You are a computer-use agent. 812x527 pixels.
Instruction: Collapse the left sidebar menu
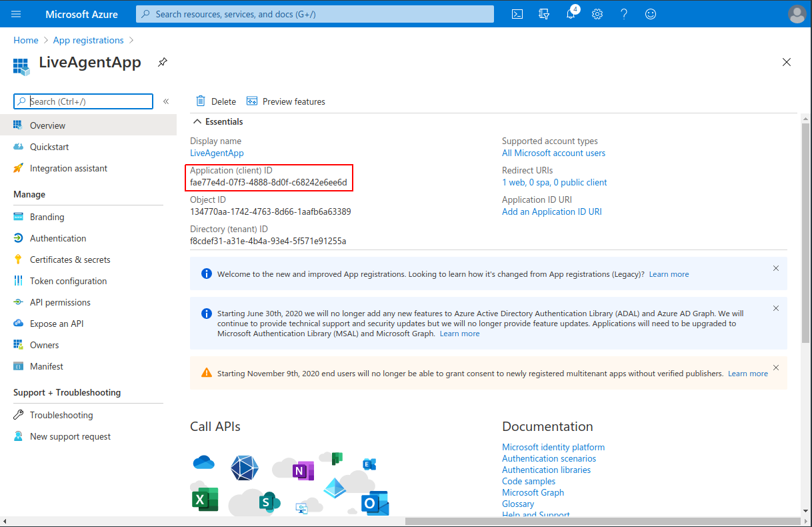click(166, 101)
